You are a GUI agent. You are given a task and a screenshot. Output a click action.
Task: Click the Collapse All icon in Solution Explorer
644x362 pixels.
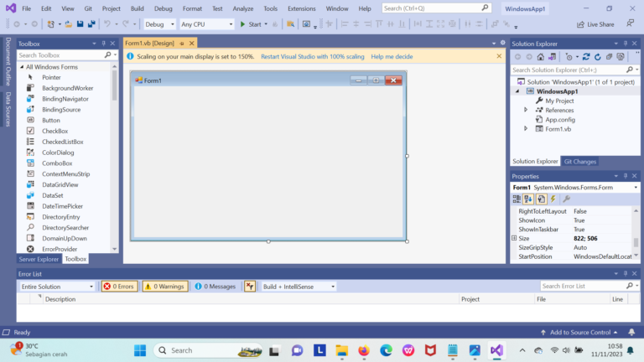[609, 57]
